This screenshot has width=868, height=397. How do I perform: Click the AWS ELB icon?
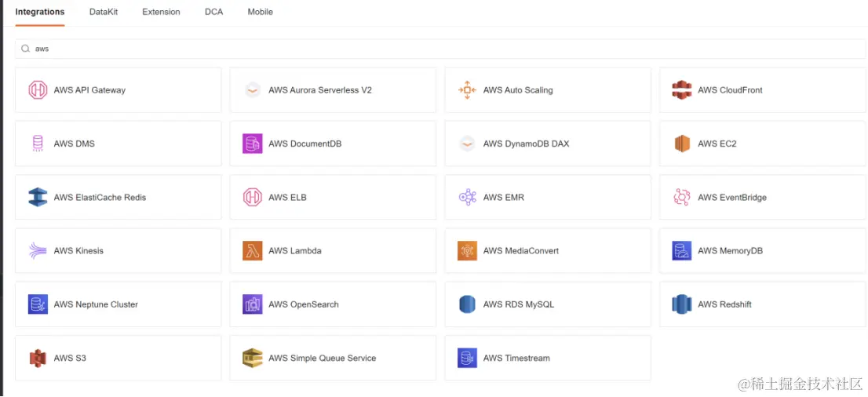(253, 197)
